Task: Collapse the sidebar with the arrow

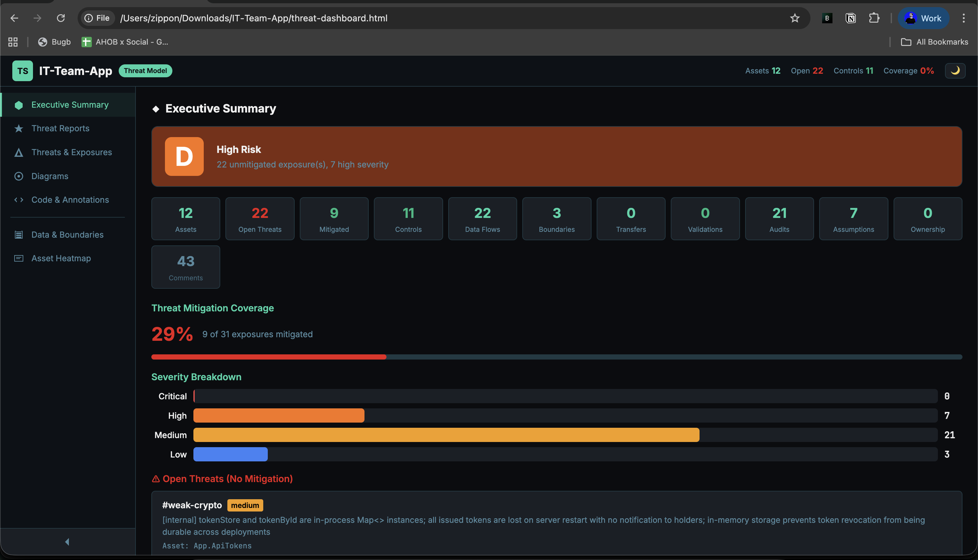Action: click(x=67, y=541)
